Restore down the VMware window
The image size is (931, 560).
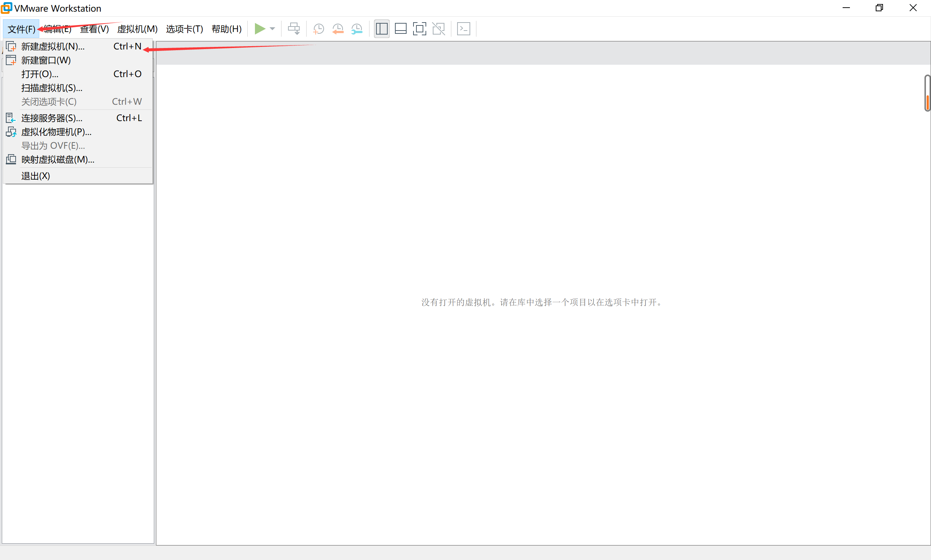(x=879, y=8)
